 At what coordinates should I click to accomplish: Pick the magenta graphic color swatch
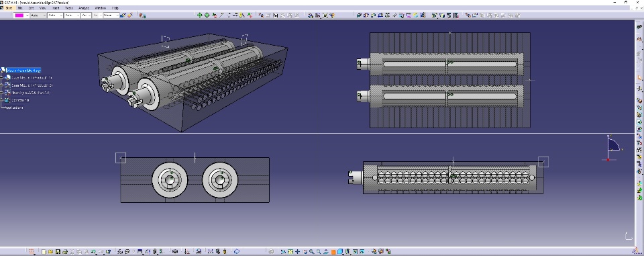pos(19,15)
